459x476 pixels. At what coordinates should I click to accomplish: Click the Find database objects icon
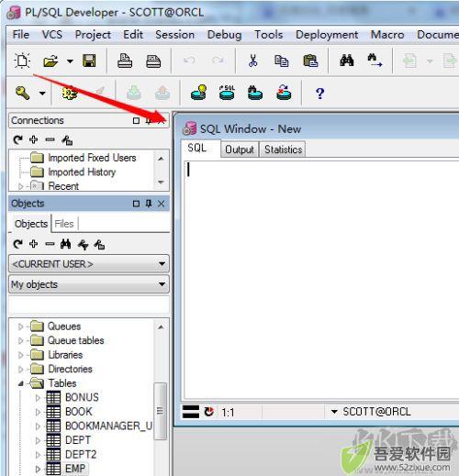click(x=255, y=93)
